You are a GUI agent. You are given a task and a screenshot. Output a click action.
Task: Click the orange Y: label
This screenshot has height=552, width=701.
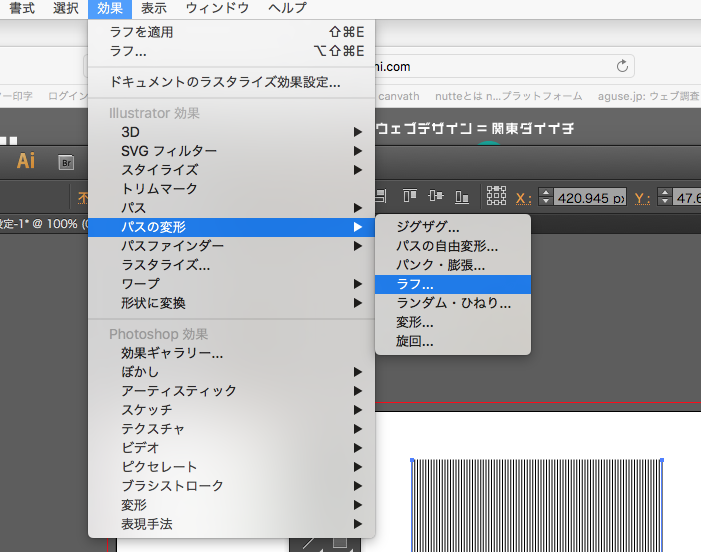pyautogui.click(x=642, y=198)
